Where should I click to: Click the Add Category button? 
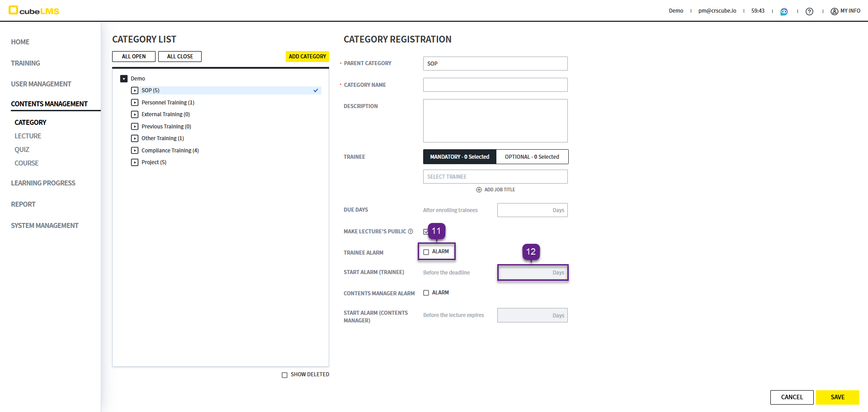coord(307,57)
